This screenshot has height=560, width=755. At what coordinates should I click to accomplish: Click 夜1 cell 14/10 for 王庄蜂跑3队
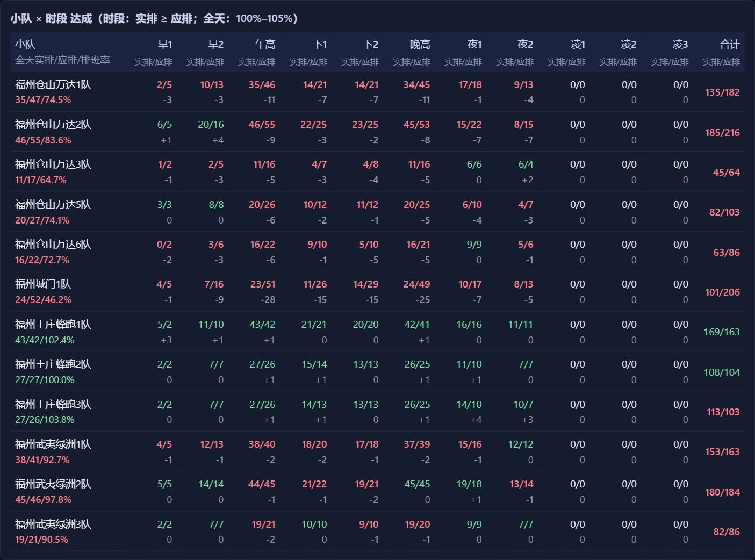click(x=469, y=405)
